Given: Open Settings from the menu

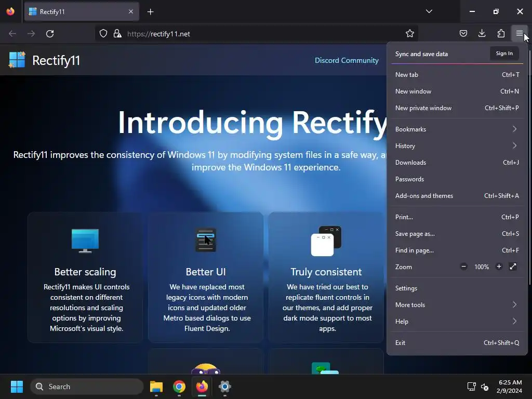Looking at the screenshot, I should pyautogui.click(x=457, y=288).
